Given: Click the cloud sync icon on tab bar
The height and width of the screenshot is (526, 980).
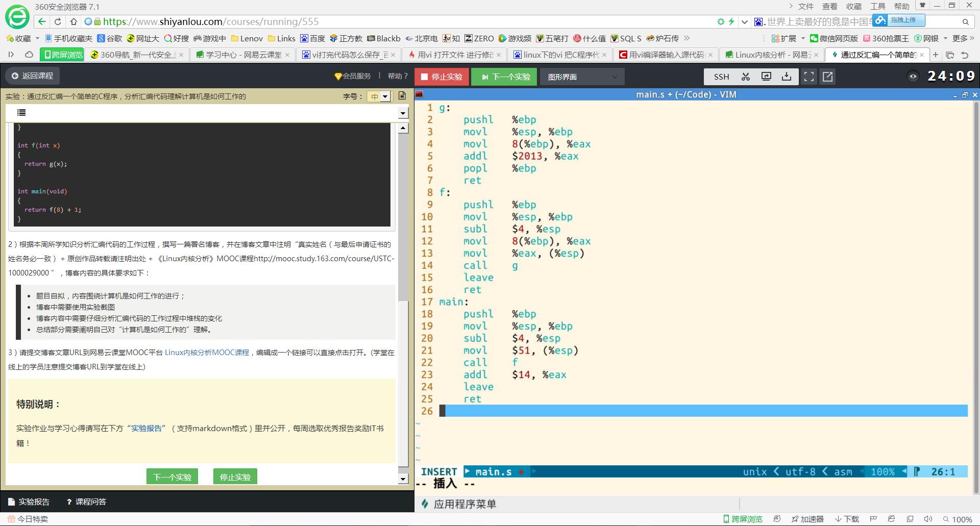Looking at the screenshot, I should 29,55.
